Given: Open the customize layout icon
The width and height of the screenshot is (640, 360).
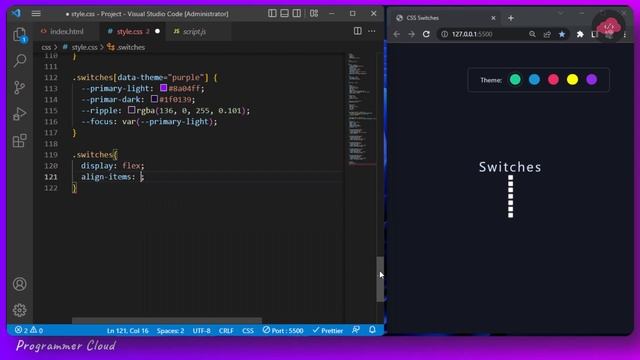Looking at the screenshot, I should [x=314, y=13].
